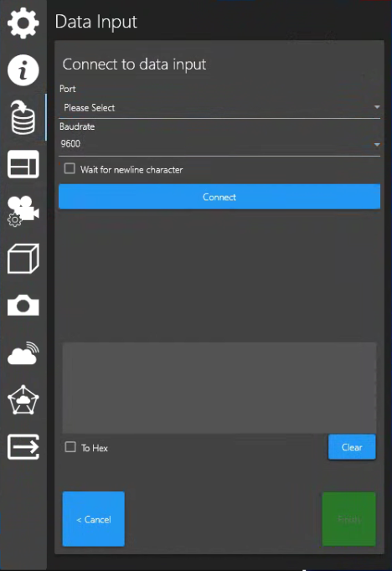The height and width of the screenshot is (571, 392).
Task: Click the green Finish button
Action: click(x=349, y=519)
